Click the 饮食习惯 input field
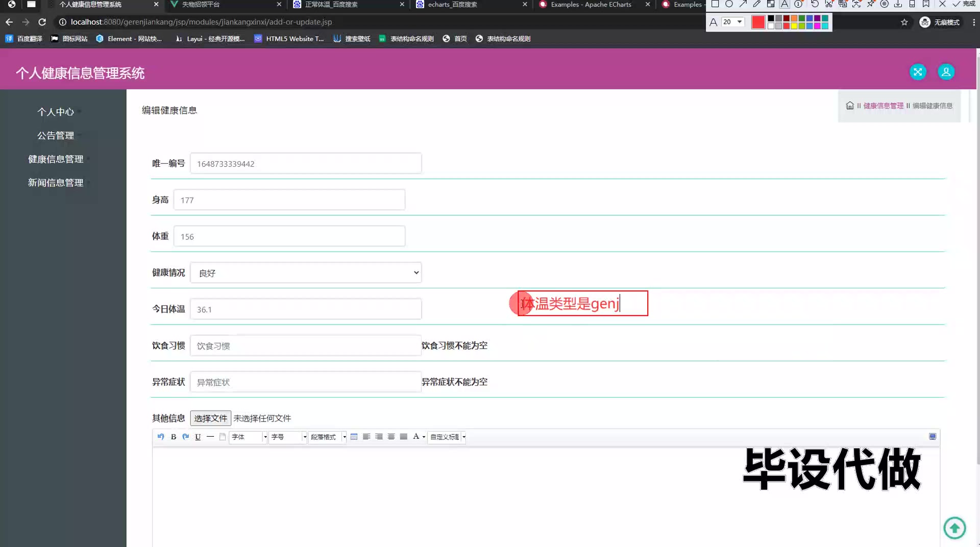 pyautogui.click(x=306, y=345)
